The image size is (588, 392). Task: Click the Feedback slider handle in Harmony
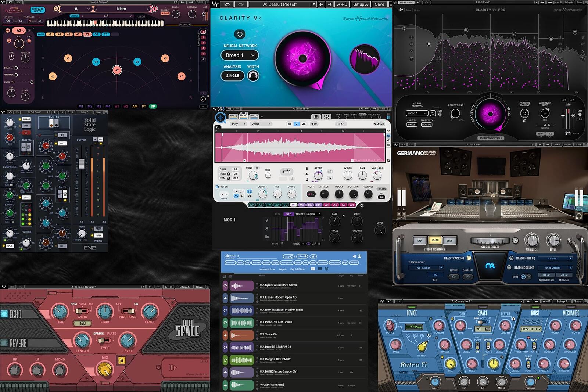click(x=16, y=75)
